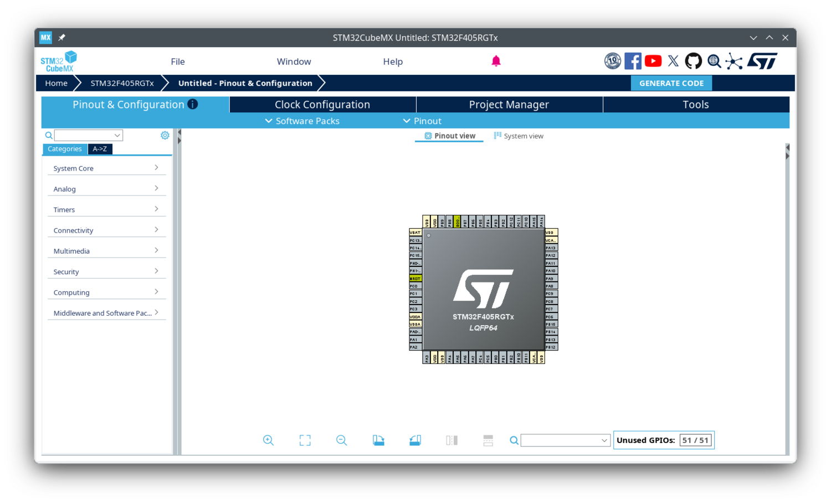Image resolution: width=831 pixels, height=504 pixels.
Task: Click the pin icon in title bar
Action: 61,37
